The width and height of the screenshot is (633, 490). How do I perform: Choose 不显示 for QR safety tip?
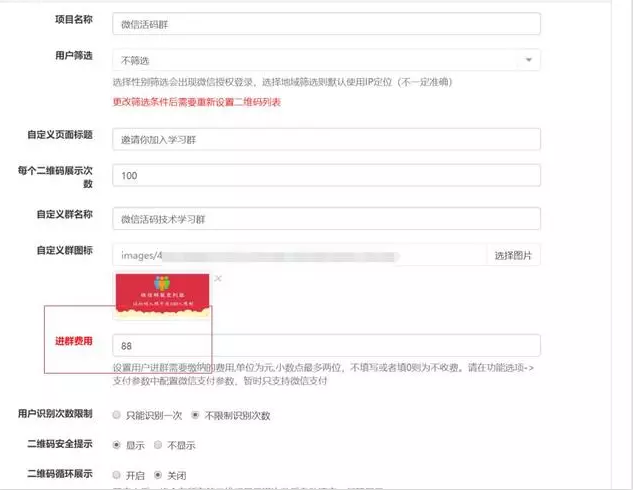158,445
